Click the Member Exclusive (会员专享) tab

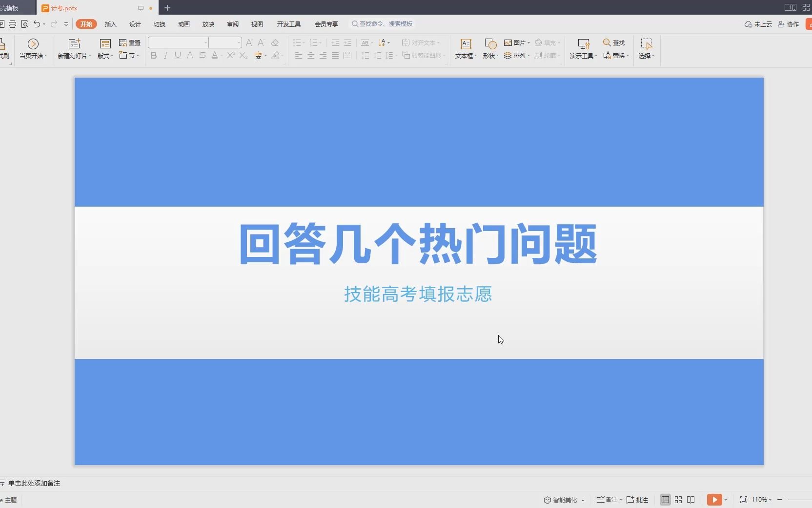point(326,24)
